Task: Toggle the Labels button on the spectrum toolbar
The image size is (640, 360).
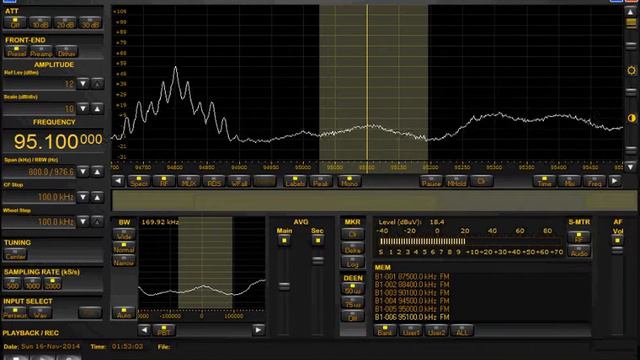Action: point(295,181)
